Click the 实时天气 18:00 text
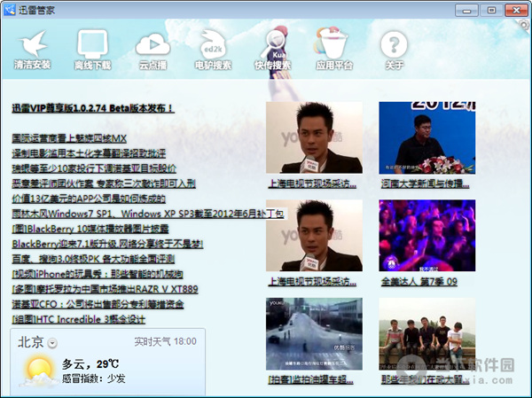The height and width of the screenshot is (398, 532). [x=165, y=341]
